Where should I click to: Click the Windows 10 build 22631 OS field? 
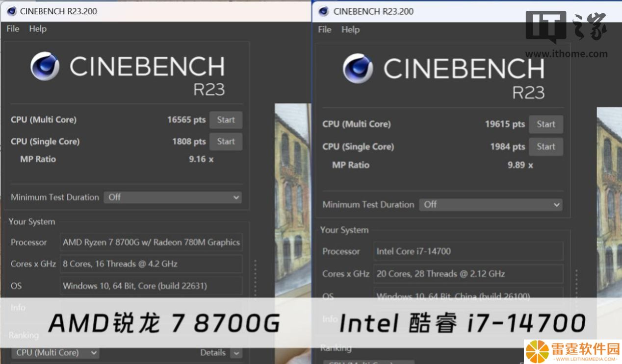click(x=151, y=286)
